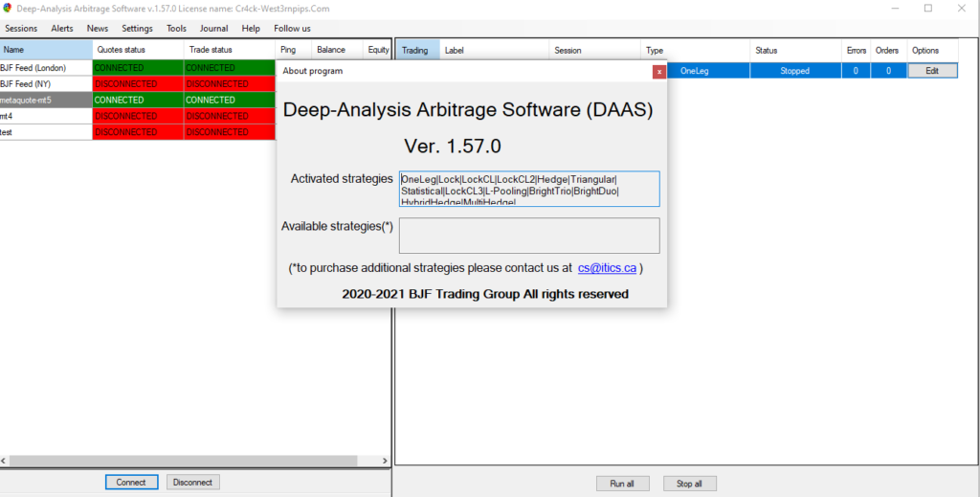Click the Equity column header
980x497 pixels.
click(x=377, y=50)
